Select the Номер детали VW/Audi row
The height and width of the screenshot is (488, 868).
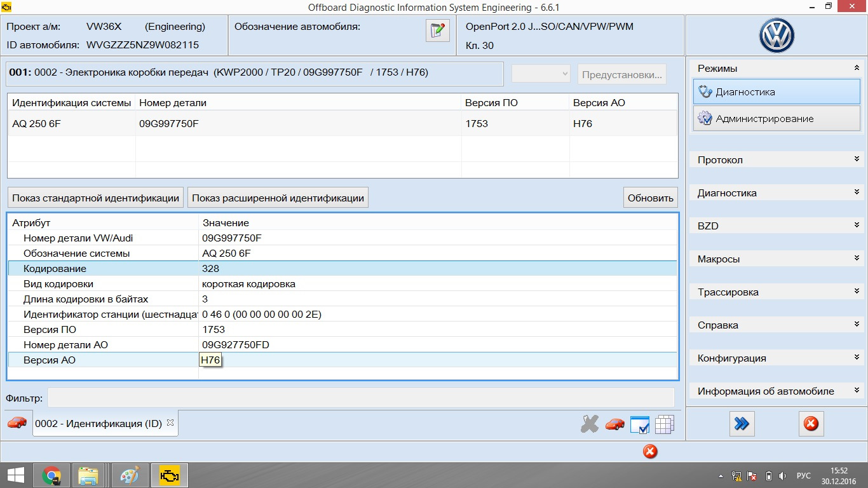tap(342, 238)
